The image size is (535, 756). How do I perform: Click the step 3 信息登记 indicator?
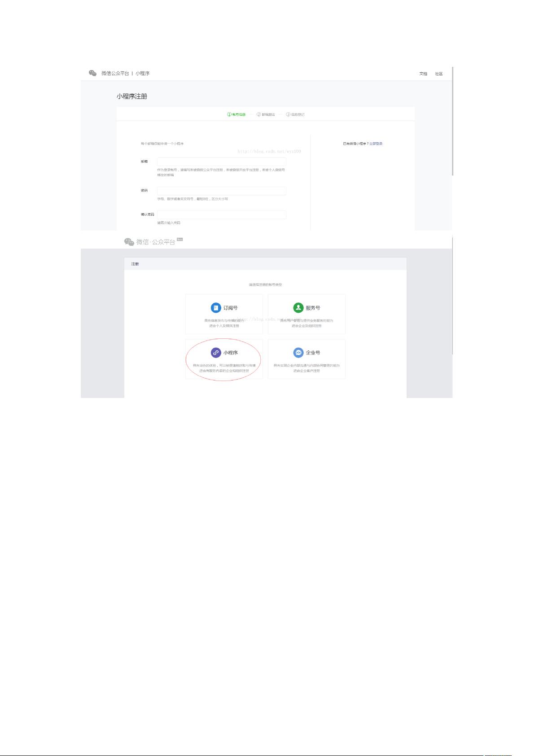pyautogui.click(x=295, y=114)
